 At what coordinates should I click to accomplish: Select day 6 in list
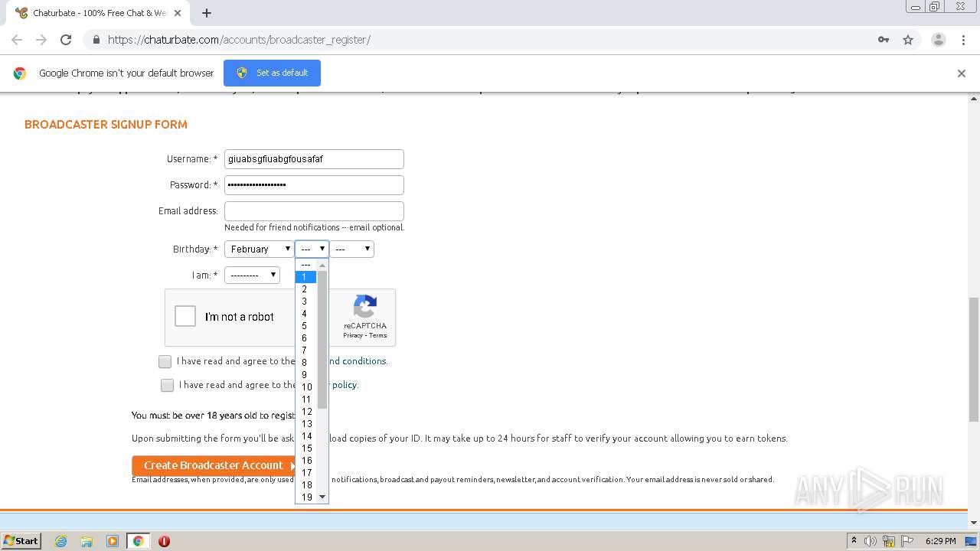306,338
